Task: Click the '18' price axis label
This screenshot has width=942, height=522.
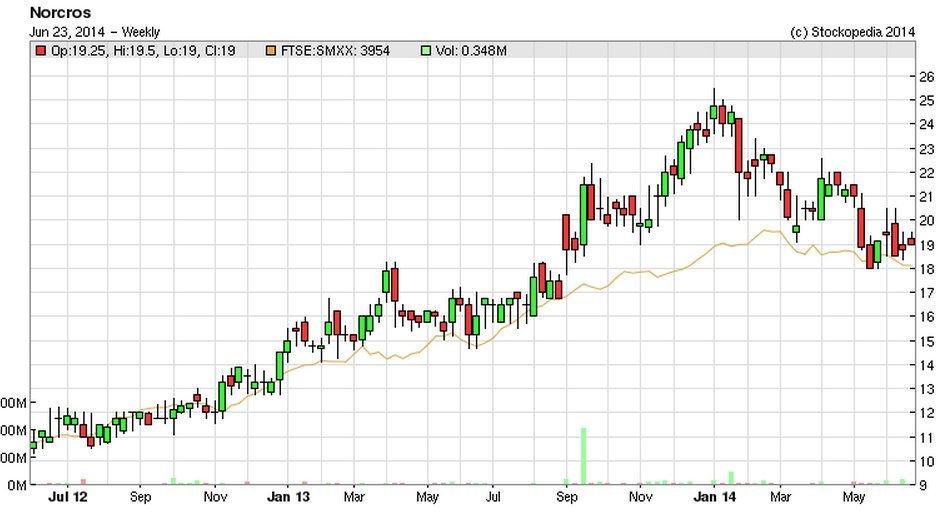Action: point(927,269)
